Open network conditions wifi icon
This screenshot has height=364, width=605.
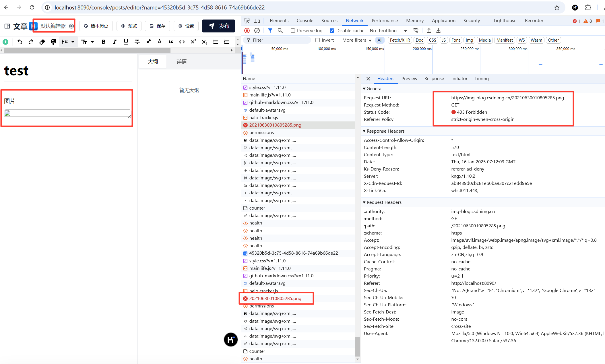coord(416,30)
